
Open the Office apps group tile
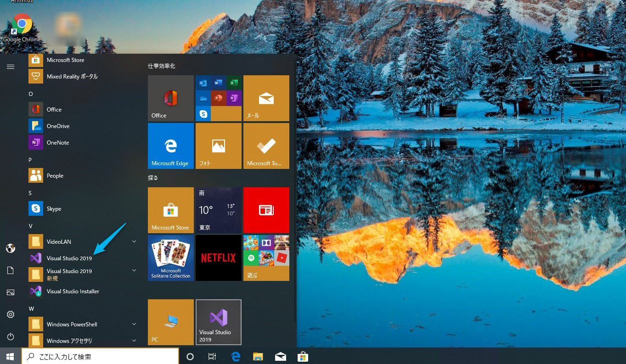[219, 98]
